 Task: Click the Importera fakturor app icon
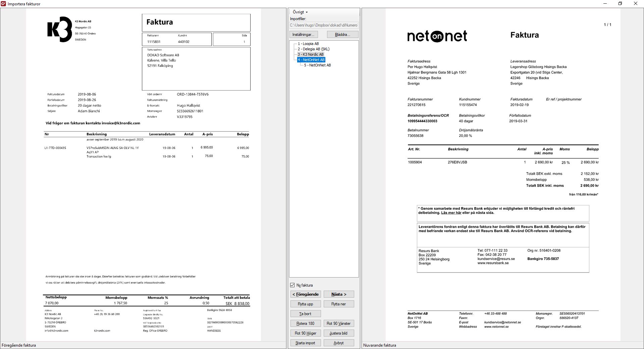[4, 4]
